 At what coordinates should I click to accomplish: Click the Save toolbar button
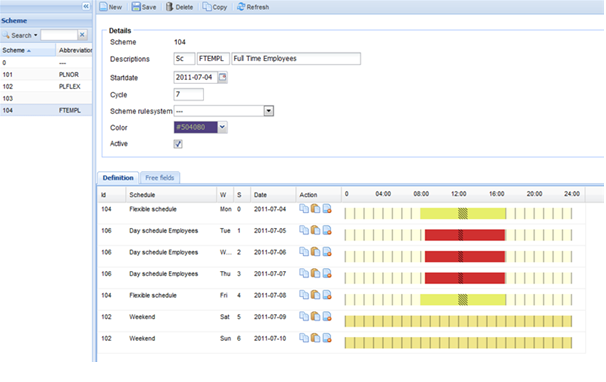point(144,7)
